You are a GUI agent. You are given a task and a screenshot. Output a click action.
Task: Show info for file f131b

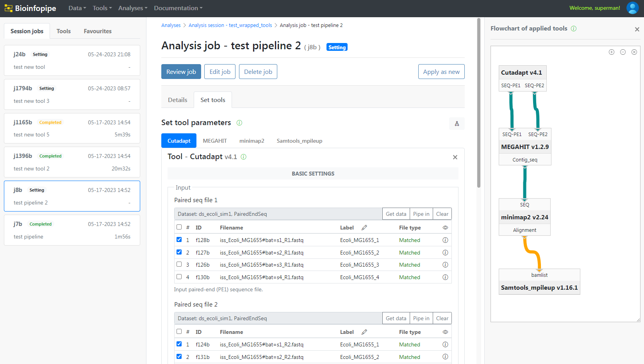pos(445,357)
